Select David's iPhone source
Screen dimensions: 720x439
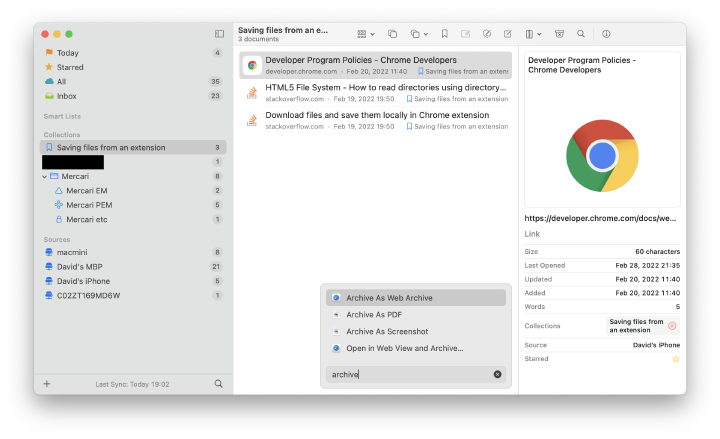[x=133, y=281]
